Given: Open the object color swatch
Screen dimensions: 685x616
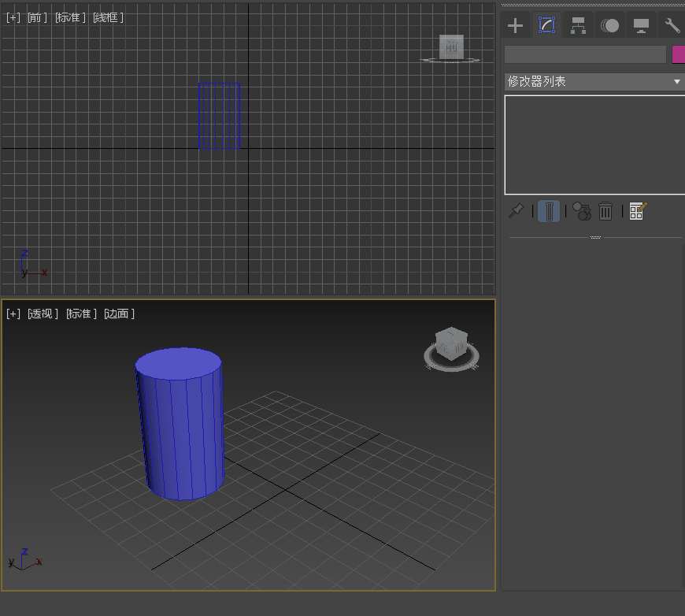Looking at the screenshot, I should pos(678,54).
